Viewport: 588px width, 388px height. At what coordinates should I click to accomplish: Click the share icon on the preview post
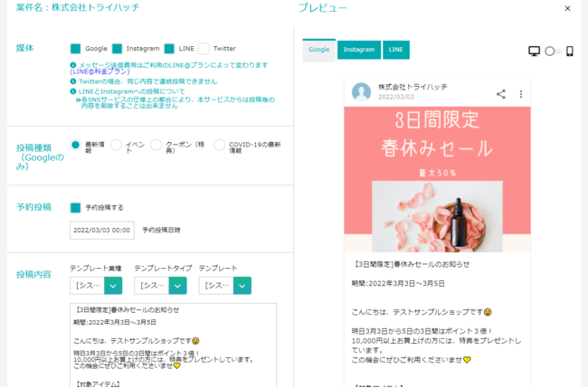[x=501, y=93]
